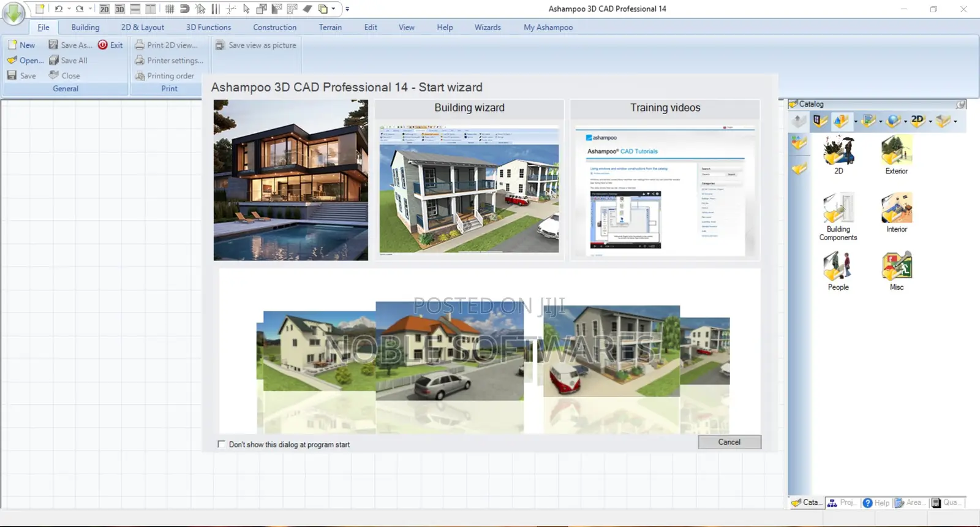Click the plain yellow folder in catalog sidebar

[x=799, y=168]
